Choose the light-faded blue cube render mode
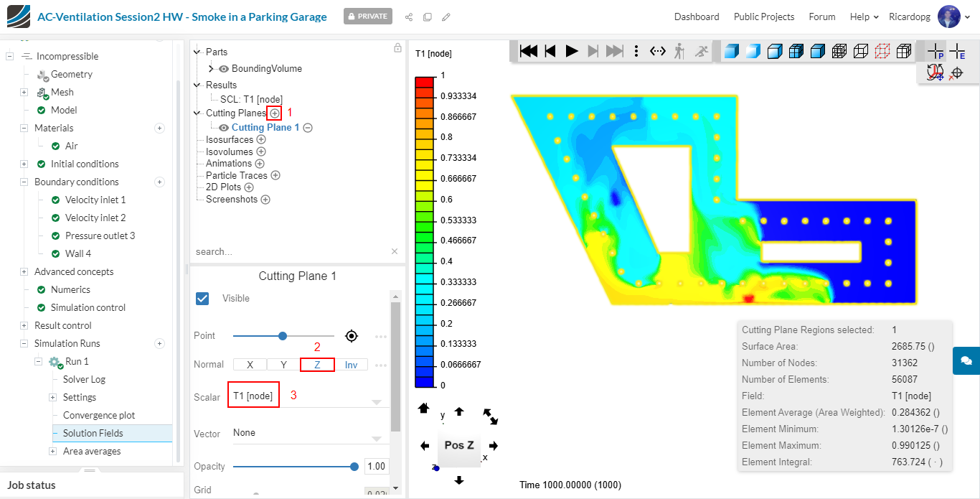 [x=753, y=51]
